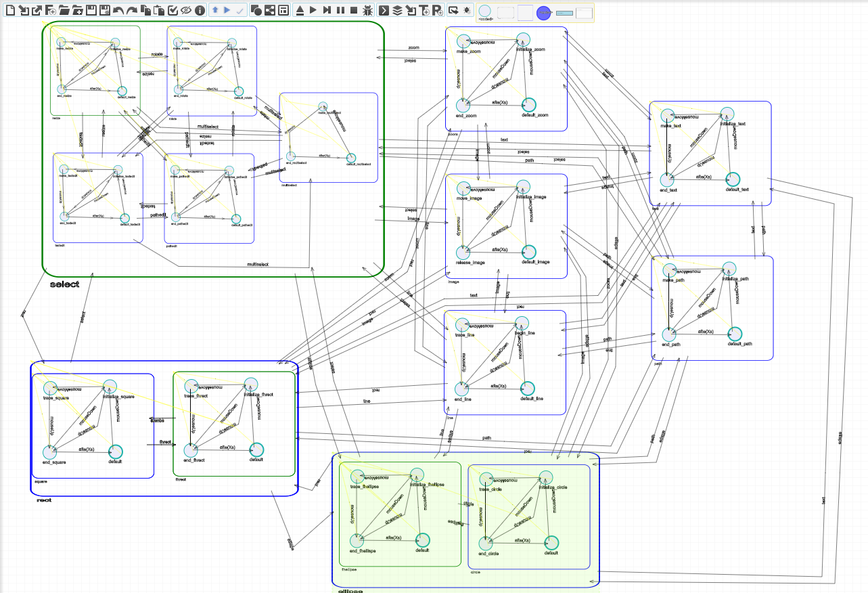Click the stacked layers icon
868x593 pixels.
397,10
